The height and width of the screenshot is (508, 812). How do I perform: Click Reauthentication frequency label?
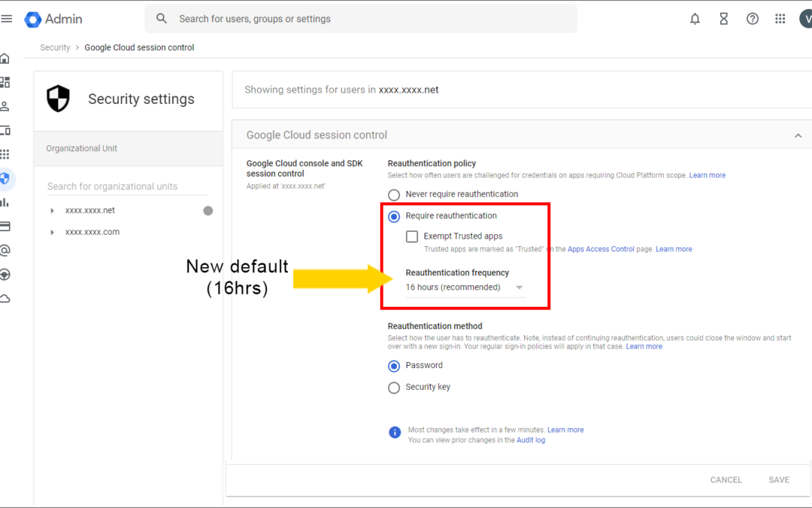click(x=457, y=272)
